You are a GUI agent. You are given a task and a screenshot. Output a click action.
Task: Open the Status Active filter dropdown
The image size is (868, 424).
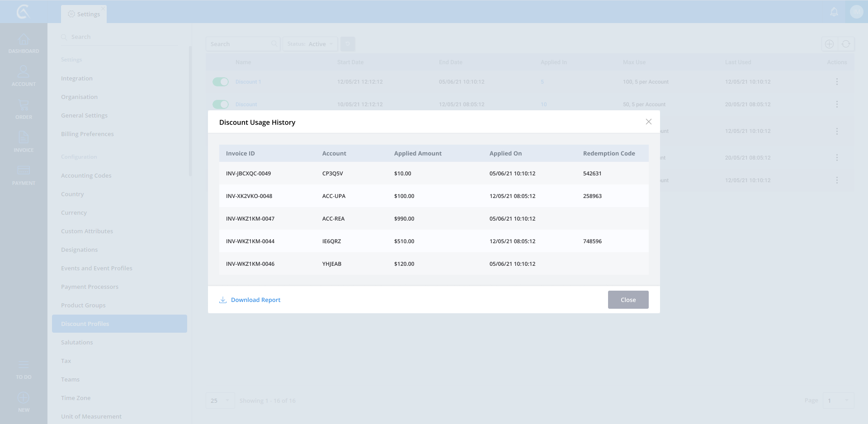click(x=310, y=44)
